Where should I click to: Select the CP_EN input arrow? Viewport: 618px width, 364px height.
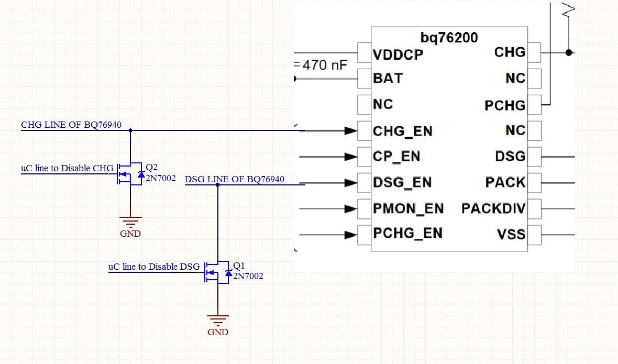tap(350, 157)
